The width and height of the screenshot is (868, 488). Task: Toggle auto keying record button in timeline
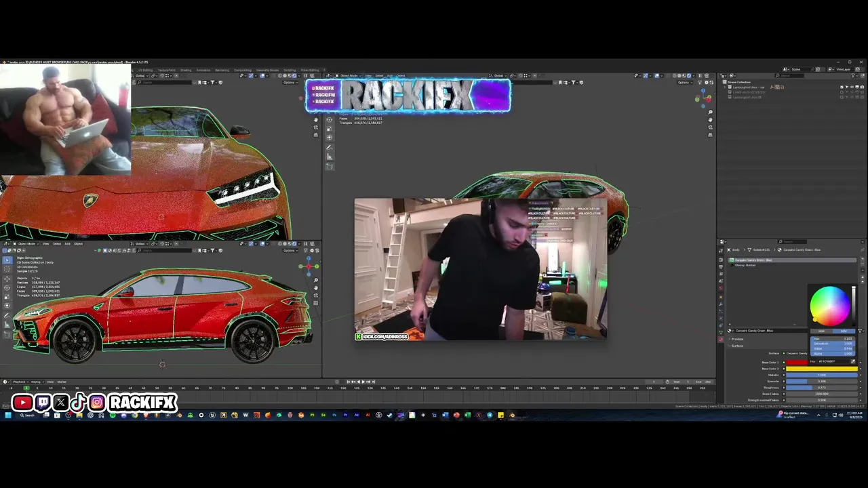click(x=337, y=382)
